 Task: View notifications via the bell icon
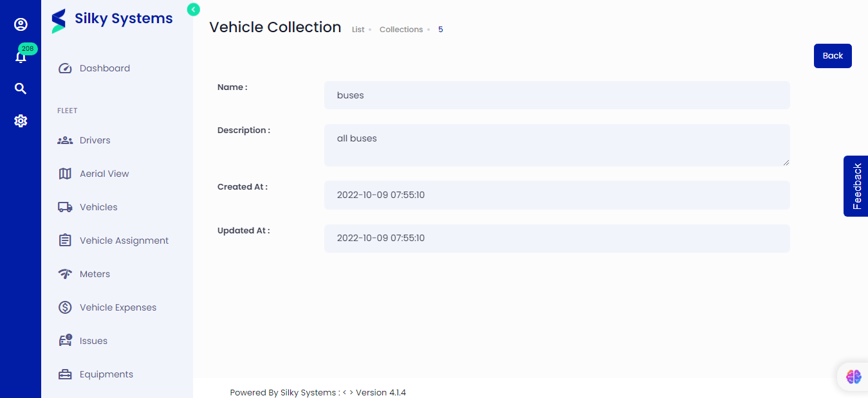coord(21,57)
